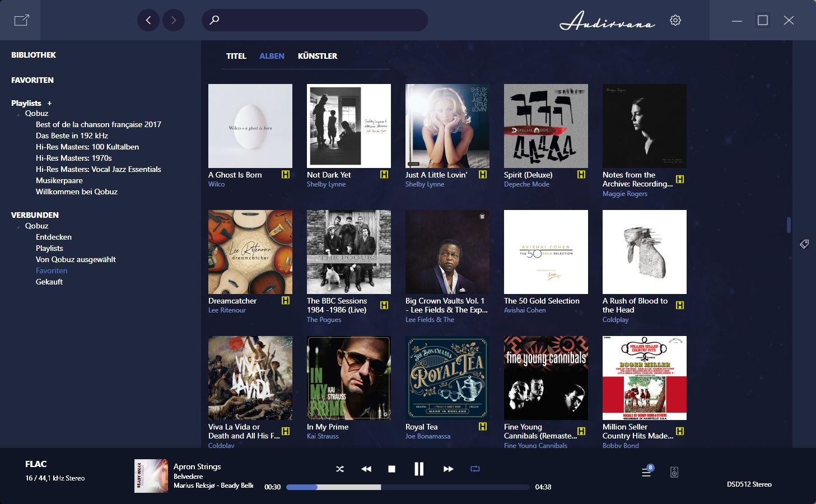This screenshot has height=504, width=816.
Task: Toggle shuffle playback
Action: [340, 469]
